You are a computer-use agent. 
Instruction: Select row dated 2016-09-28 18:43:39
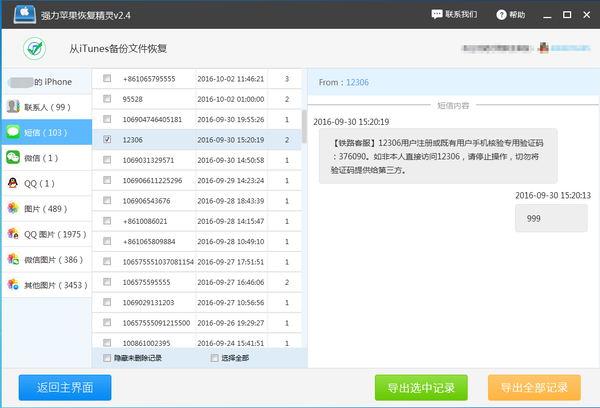[x=197, y=201]
